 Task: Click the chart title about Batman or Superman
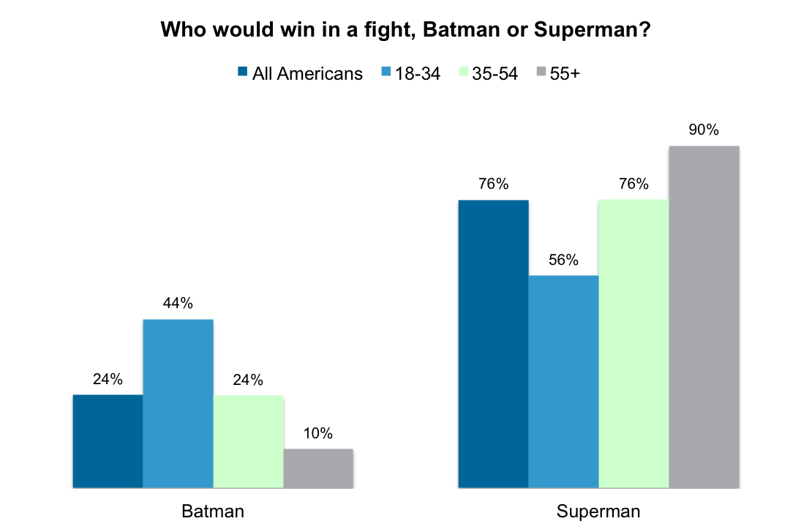click(405, 29)
